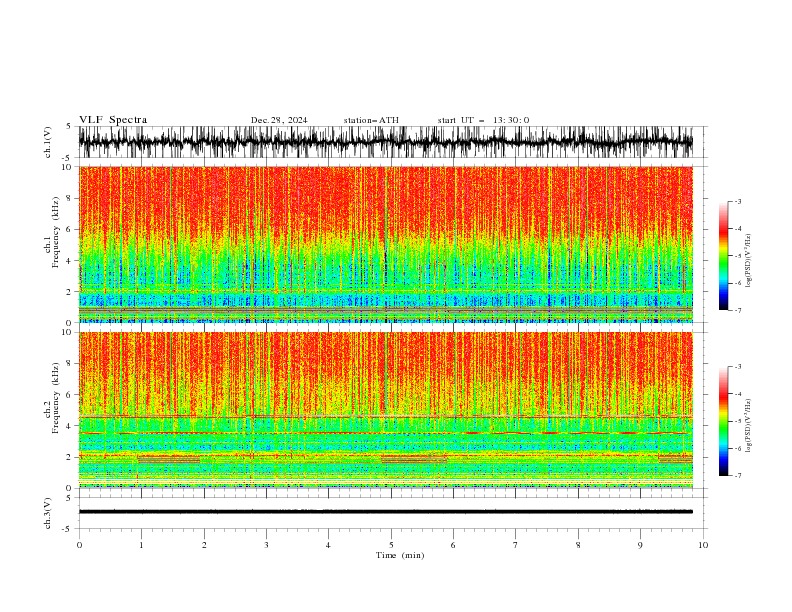Image resolution: width=792 pixels, height=612 pixels.
Task: Click the 'ch.3(V)' waveform axis label
Action: [48, 513]
